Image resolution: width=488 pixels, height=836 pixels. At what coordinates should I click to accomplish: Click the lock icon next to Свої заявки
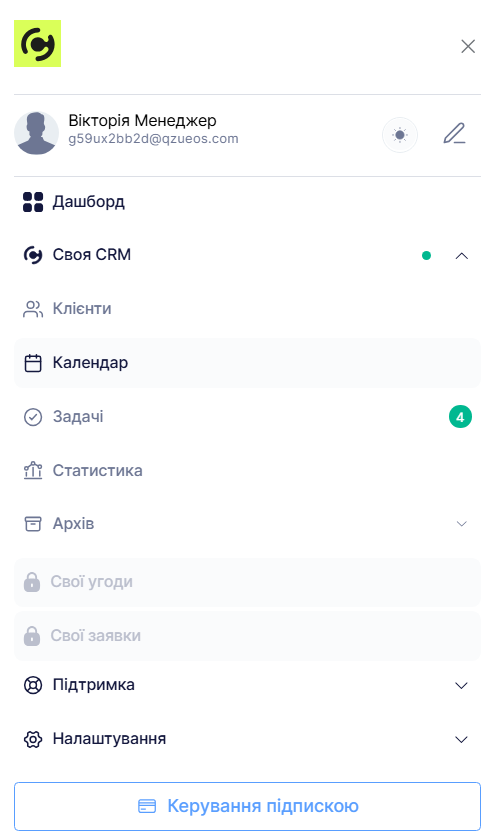(x=32, y=636)
